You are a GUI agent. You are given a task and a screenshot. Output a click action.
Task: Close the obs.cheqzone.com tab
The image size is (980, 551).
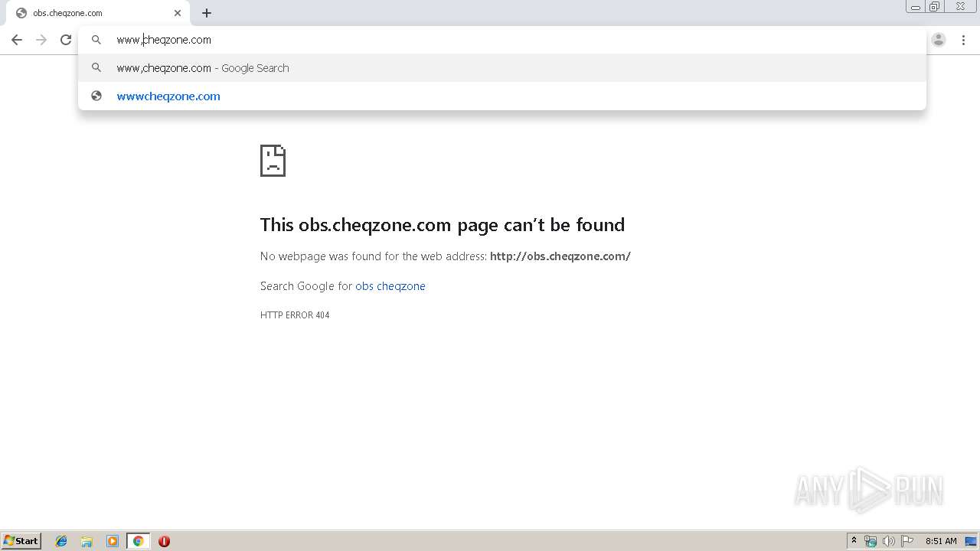point(178,13)
